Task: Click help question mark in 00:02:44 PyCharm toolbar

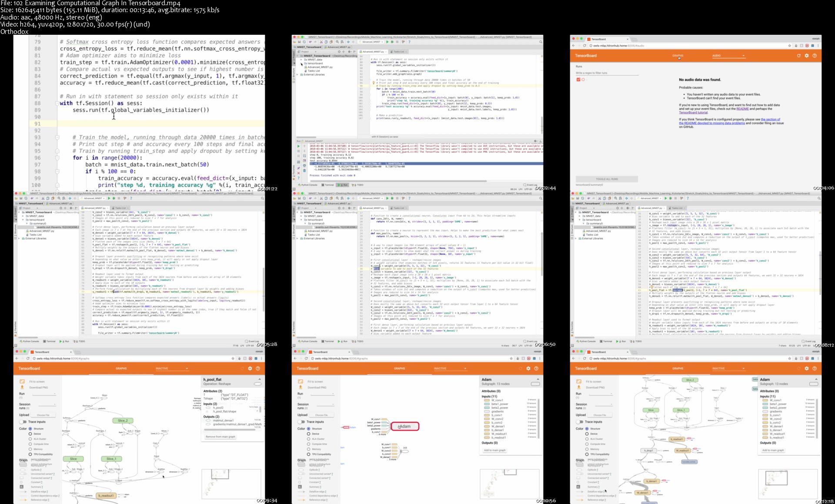Action: [x=409, y=42]
